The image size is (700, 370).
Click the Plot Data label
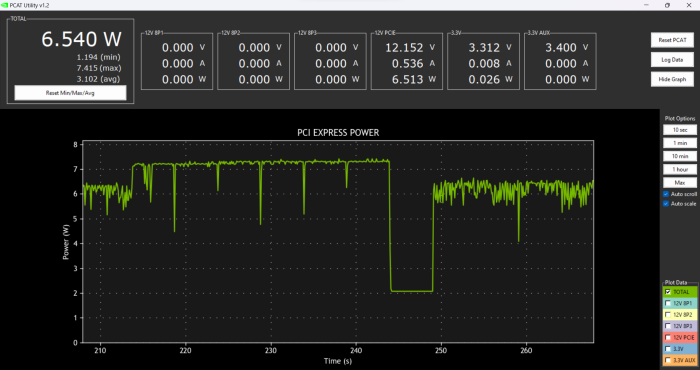pos(675,282)
